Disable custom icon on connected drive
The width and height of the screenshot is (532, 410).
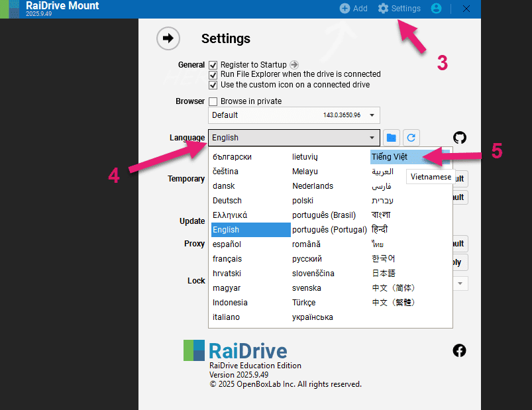pos(213,85)
